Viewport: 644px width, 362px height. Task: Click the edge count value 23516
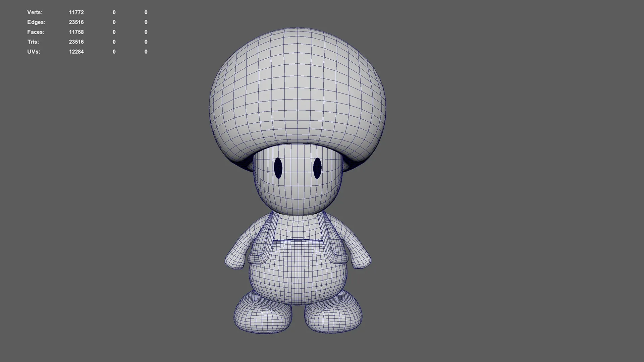76,22
